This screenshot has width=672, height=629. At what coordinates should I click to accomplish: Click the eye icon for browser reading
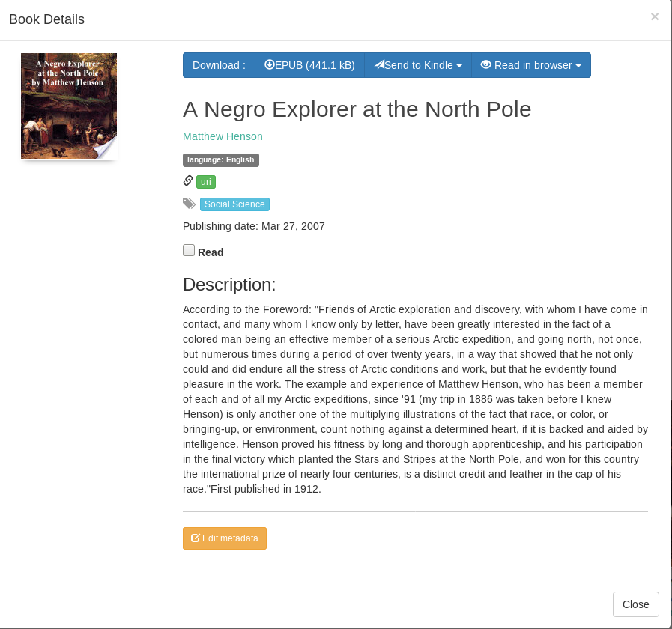click(x=485, y=64)
